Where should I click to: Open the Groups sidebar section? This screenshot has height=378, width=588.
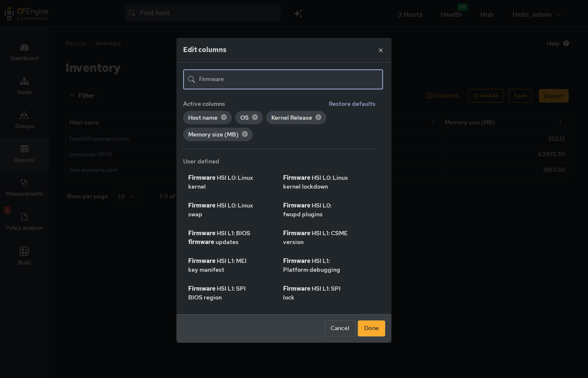tap(24, 120)
